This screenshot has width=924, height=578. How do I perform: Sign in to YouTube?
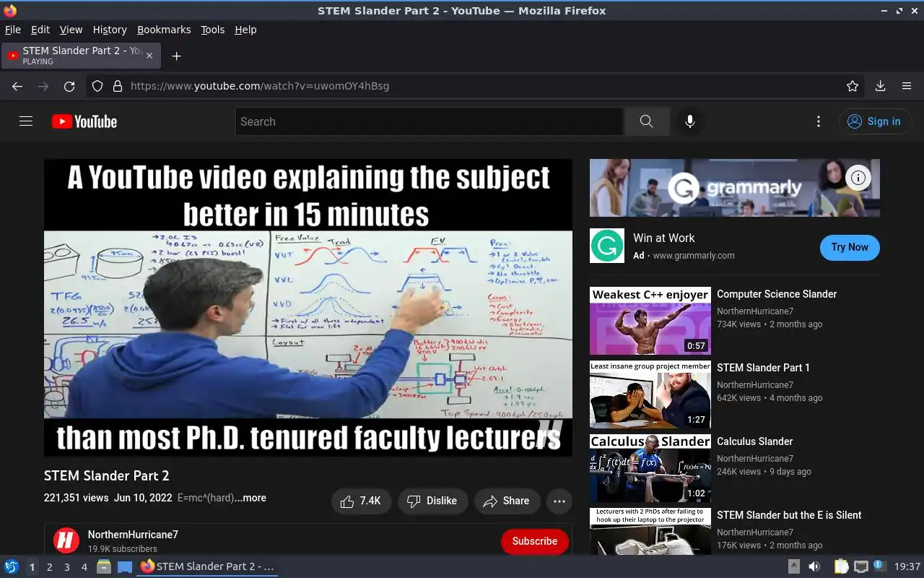pos(874,121)
